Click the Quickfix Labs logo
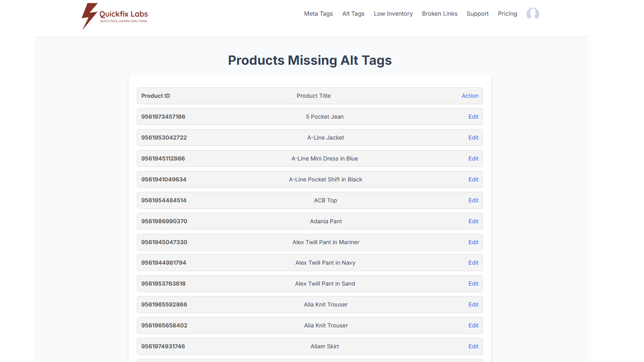 click(x=114, y=16)
